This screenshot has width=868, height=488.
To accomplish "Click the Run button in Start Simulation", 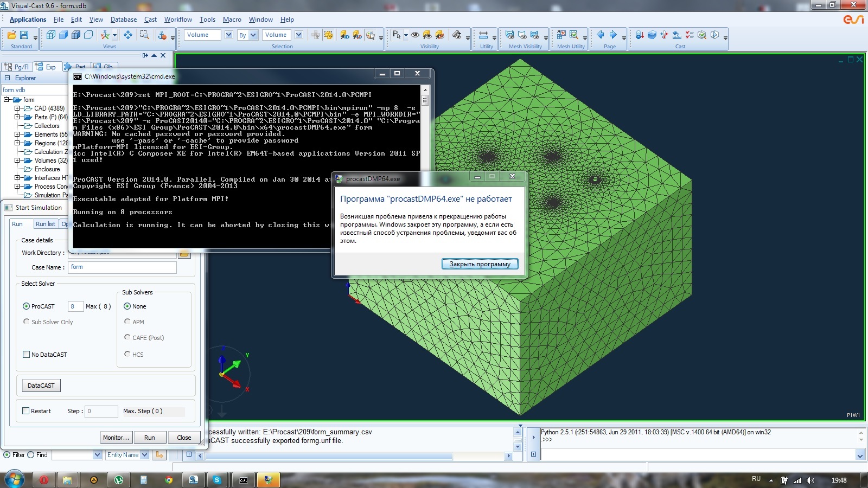I will pyautogui.click(x=150, y=438).
